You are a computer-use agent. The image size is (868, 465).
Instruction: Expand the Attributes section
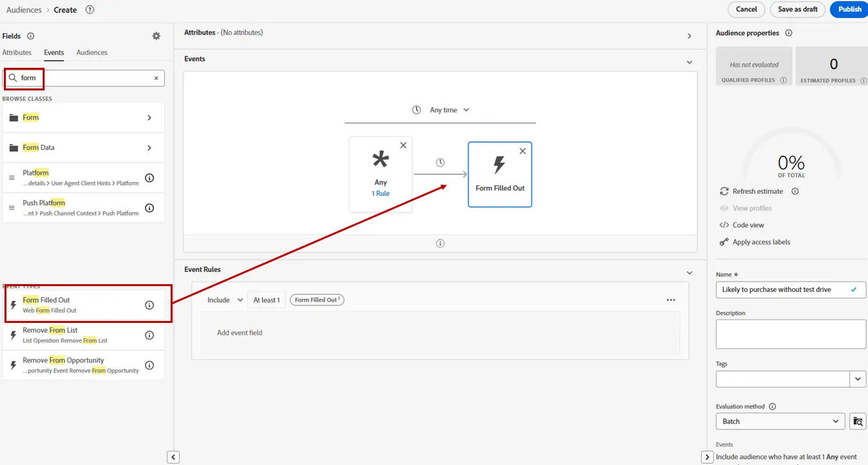coord(690,36)
